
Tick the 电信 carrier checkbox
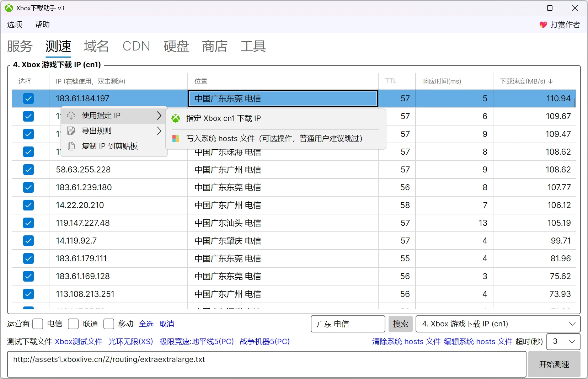38,324
